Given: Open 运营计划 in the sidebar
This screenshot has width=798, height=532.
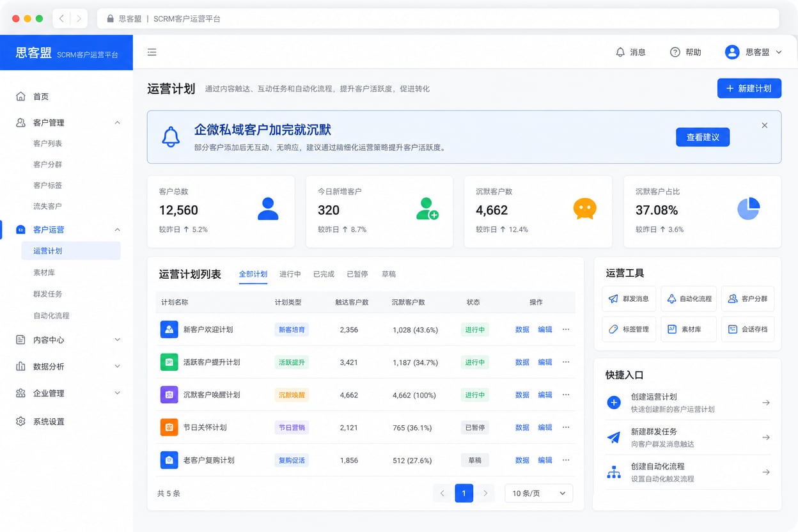Looking at the screenshot, I should 70,251.
